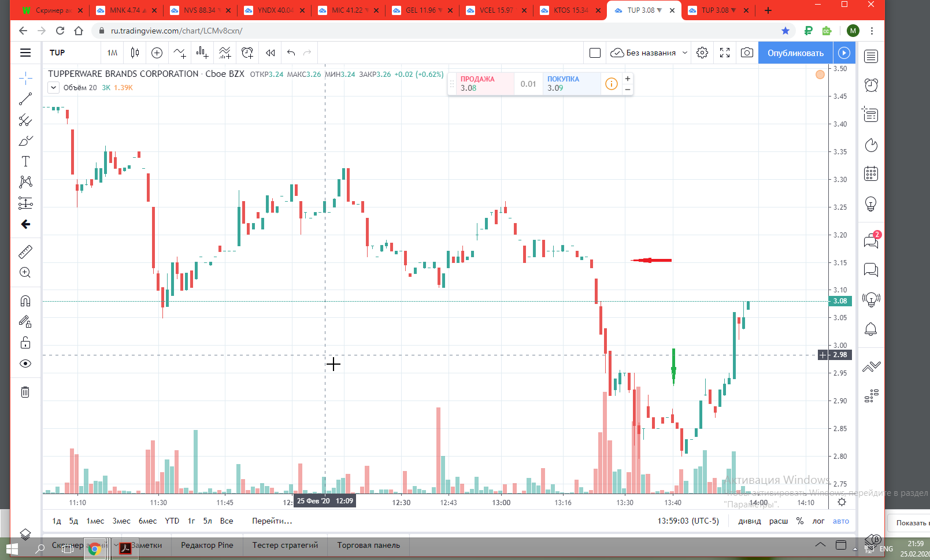Open indicator templates
Image resolution: width=930 pixels, height=560 pixels.
pyautogui.click(x=225, y=53)
